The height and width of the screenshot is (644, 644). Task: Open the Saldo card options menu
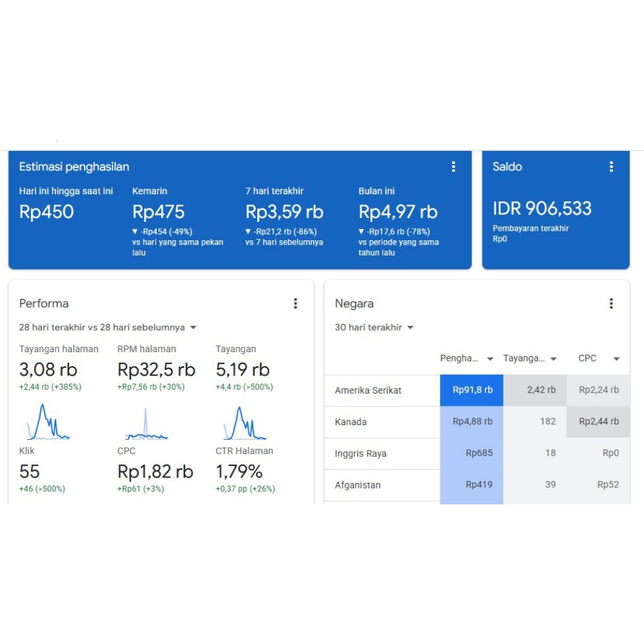(611, 167)
